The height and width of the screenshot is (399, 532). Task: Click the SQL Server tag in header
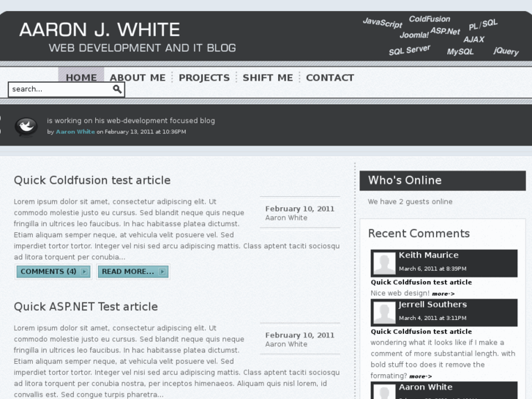click(410, 51)
